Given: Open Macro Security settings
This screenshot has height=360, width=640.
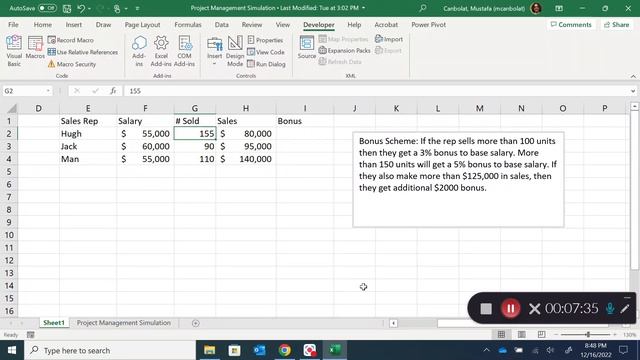Looking at the screenshot, I should (x=72, y=64).
